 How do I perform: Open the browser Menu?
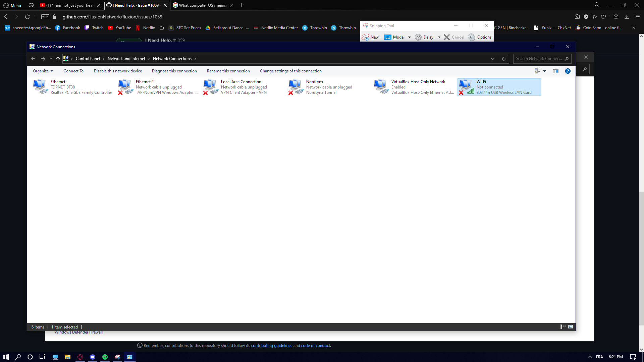pyautogui.click(x=12, y=5)
